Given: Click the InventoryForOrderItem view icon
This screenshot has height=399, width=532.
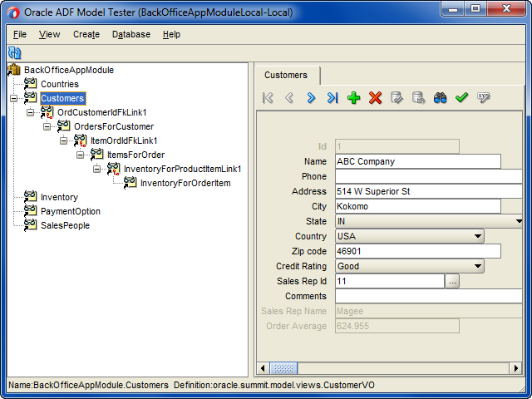Looking at the screenshot, I should pos(130,183).
